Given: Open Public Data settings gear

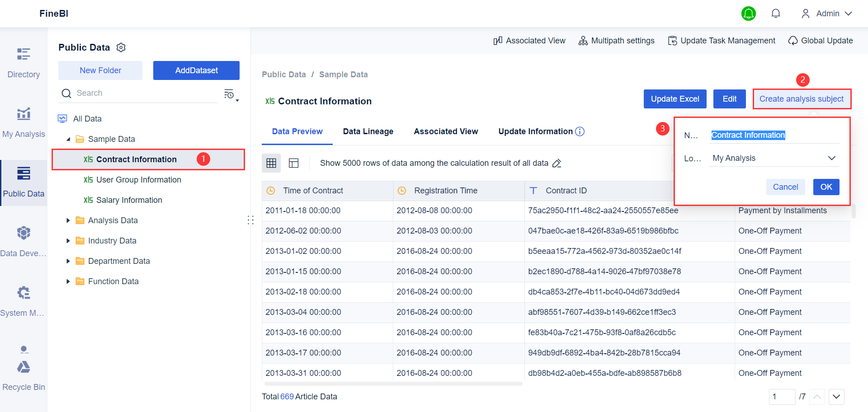Looking at the screenshot, I should click(121, 47).
